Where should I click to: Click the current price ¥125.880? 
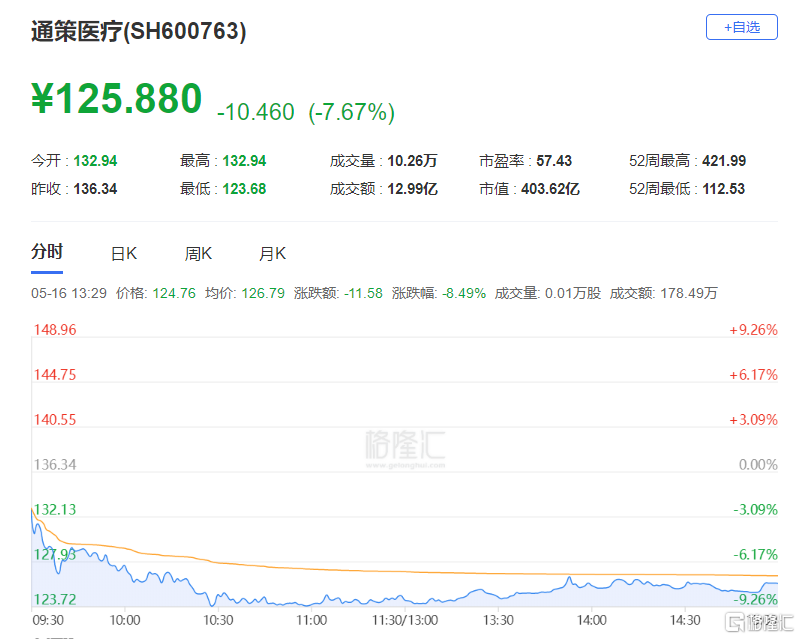[x=117, y=98]
